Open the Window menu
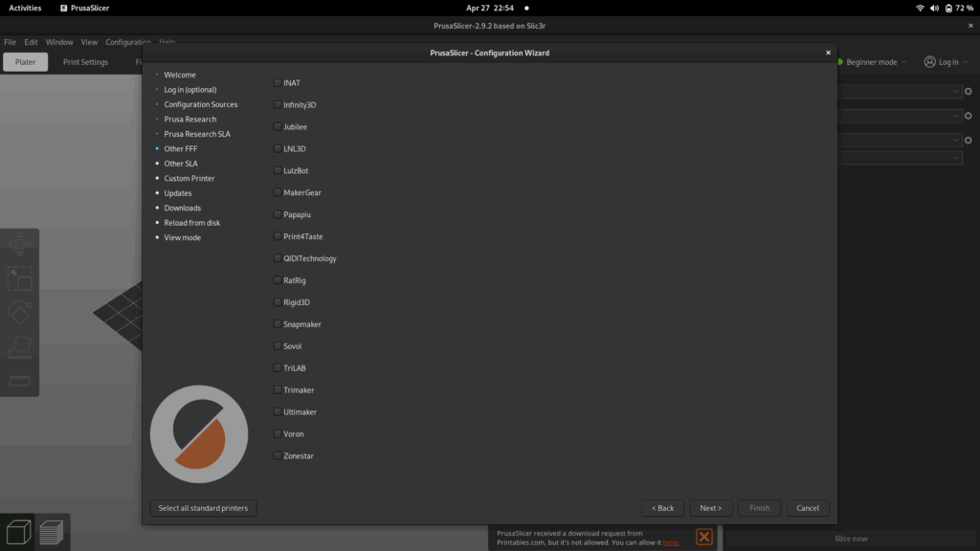Viewport: 980px width, 551px height. point(59,42)
